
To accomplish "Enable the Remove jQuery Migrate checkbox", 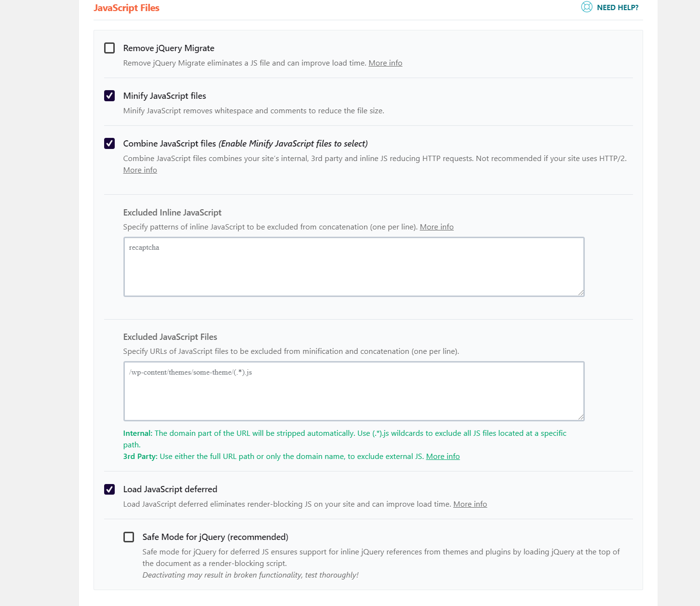I will click(x=109, y=48).
